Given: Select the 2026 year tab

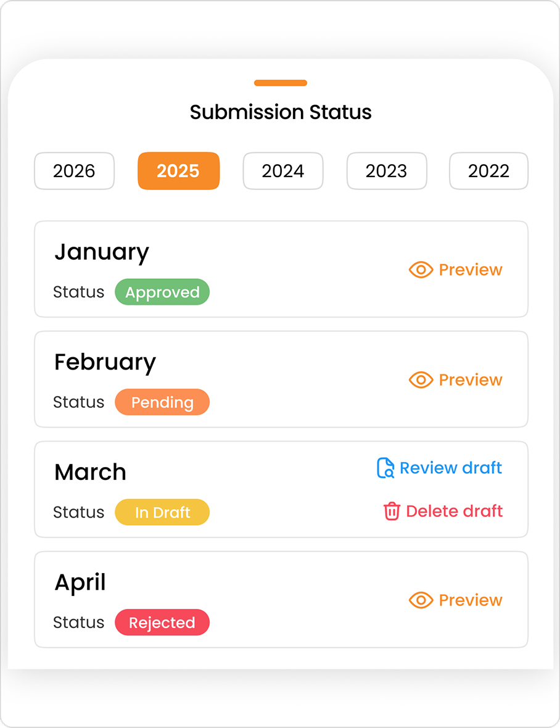Looking at the screenshot, I should (74, 171).
